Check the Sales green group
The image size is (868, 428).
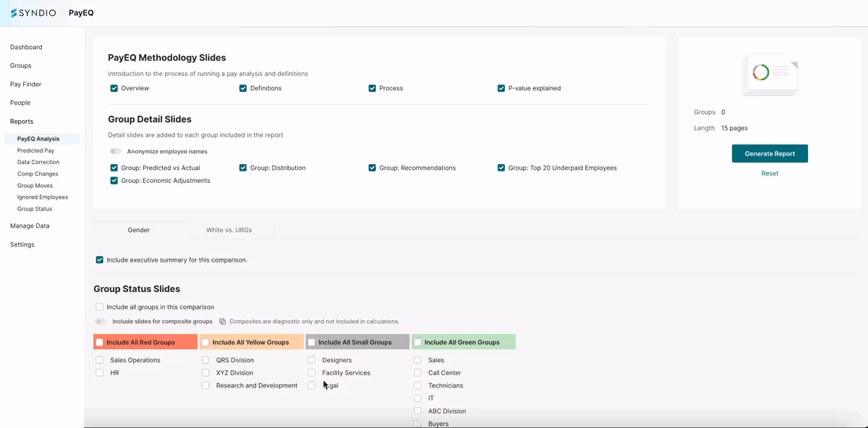click(417, 360)
